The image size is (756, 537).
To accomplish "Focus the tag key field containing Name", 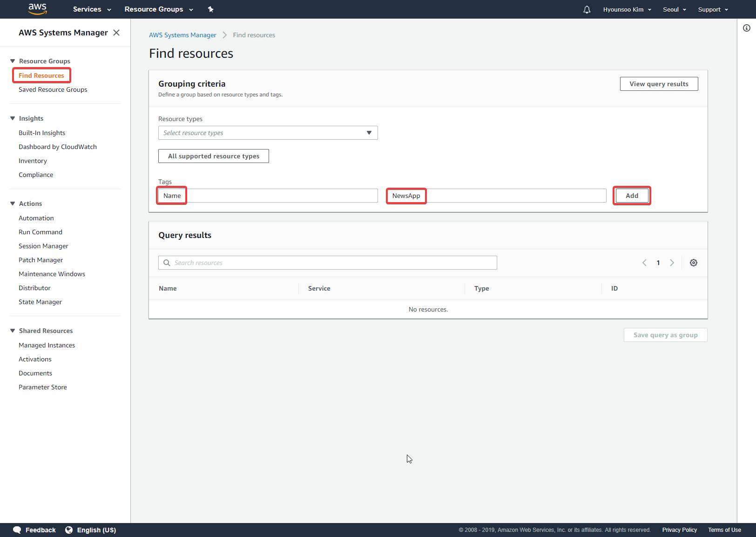I will (x=268, y=196).
